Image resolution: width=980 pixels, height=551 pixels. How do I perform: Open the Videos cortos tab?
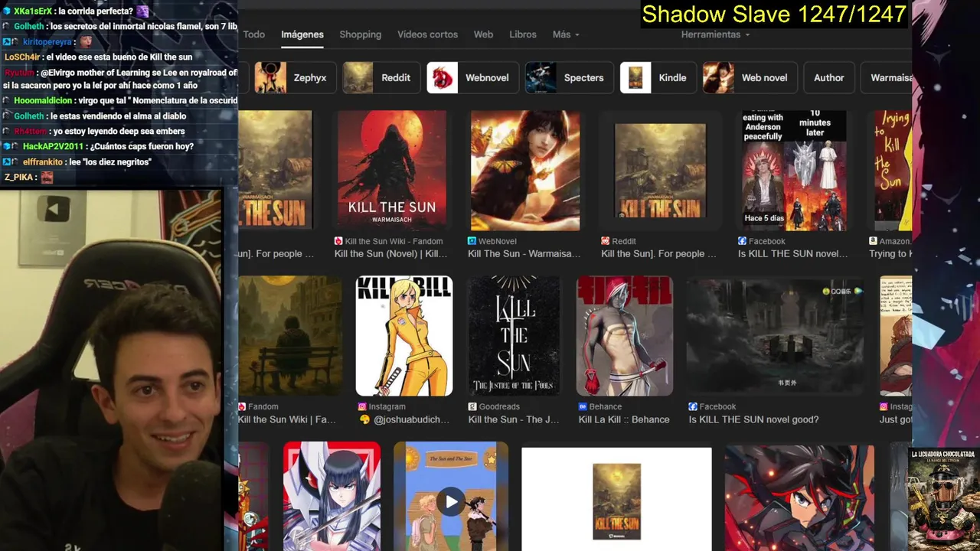[x=427, y=34]
